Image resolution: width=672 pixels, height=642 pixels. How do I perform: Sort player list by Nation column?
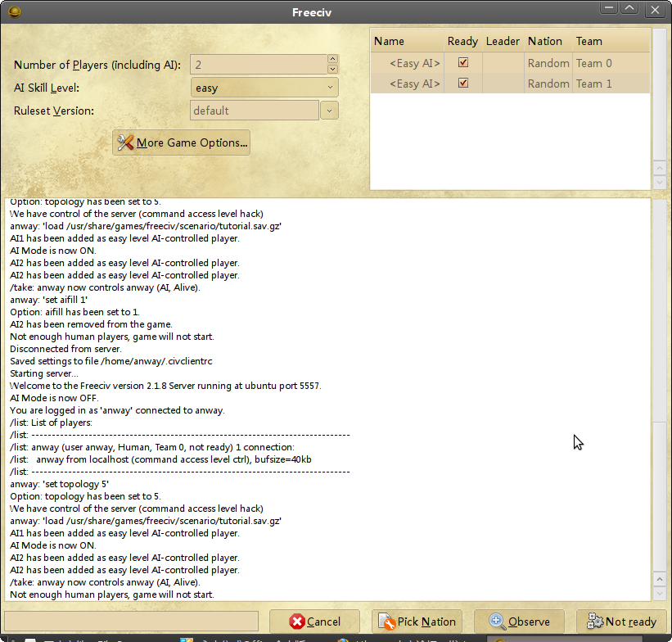coord(548,41)
